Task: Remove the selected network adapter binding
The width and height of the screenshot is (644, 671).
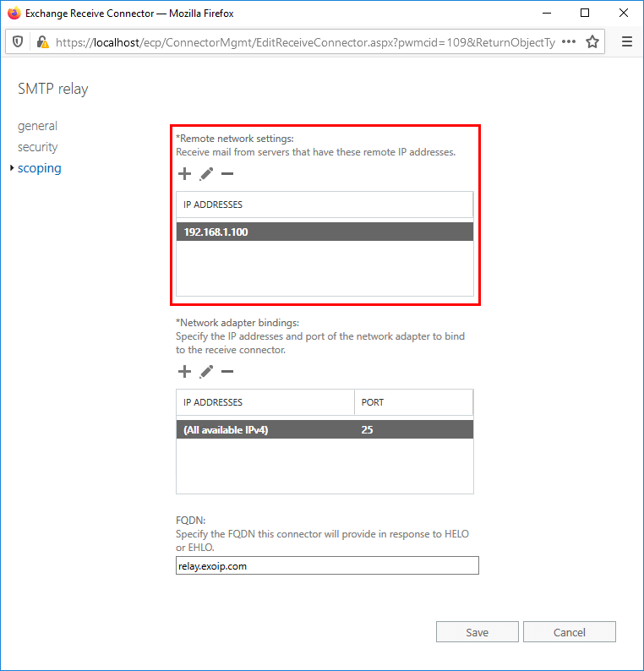Action: point(226,371)
